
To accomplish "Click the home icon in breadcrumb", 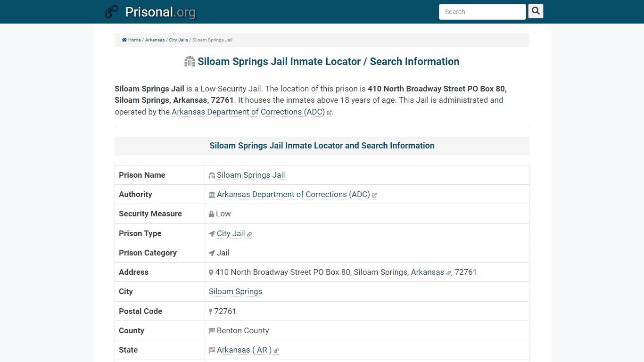I will point(124,40).
